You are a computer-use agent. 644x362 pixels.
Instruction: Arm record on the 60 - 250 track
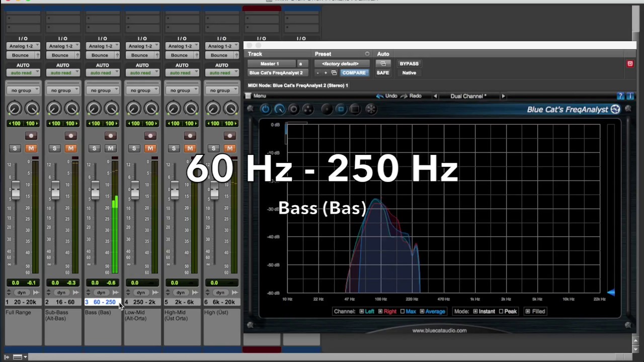click(111, 136)
